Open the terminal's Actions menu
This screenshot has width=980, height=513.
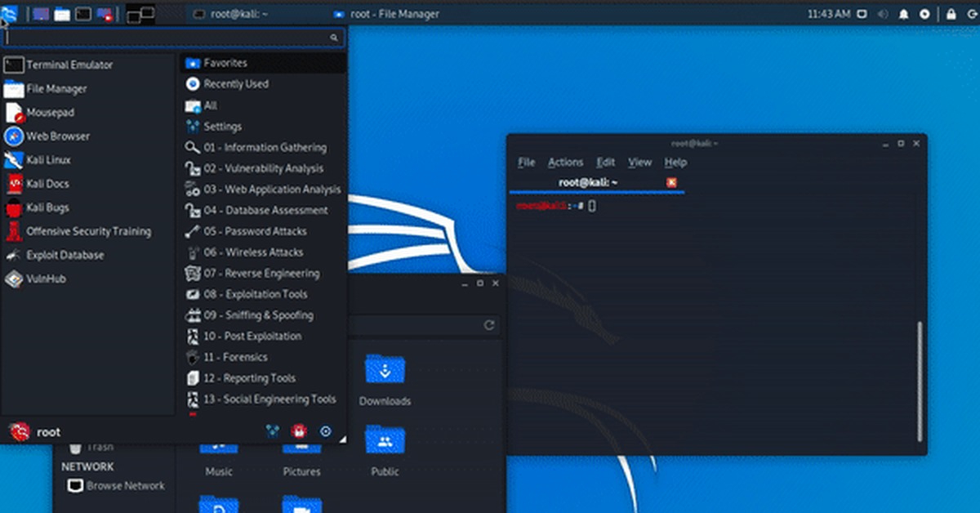pos(565,163)
